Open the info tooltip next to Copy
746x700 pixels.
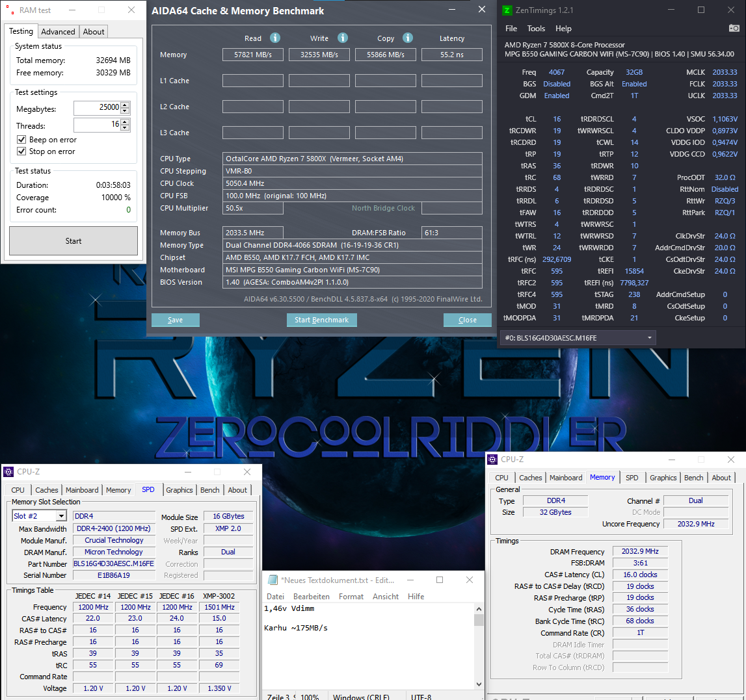408,38
